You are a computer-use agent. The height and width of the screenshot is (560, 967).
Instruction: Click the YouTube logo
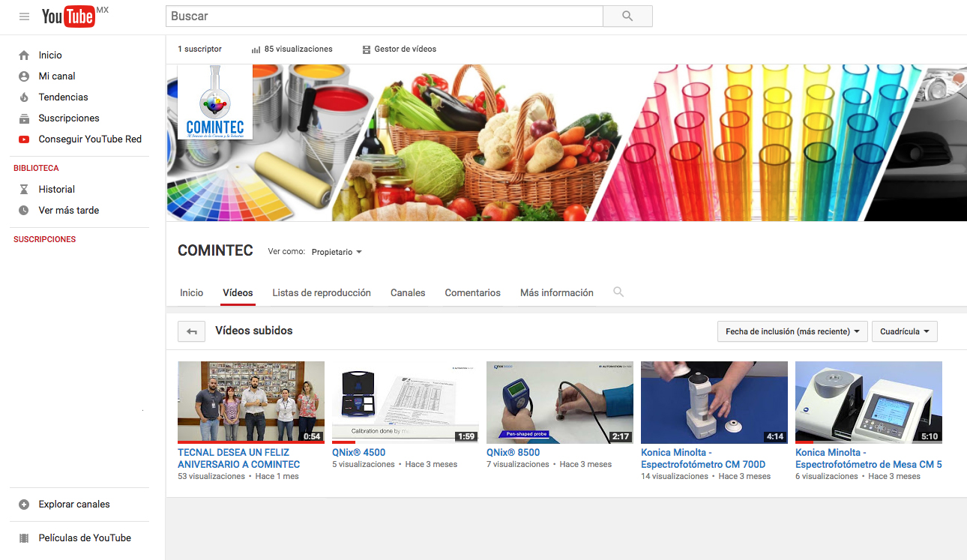click(x=68, y=16)
